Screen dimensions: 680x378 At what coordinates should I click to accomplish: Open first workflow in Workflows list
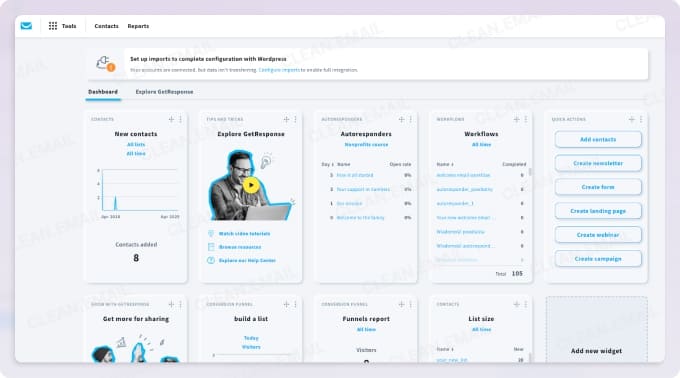463,175
